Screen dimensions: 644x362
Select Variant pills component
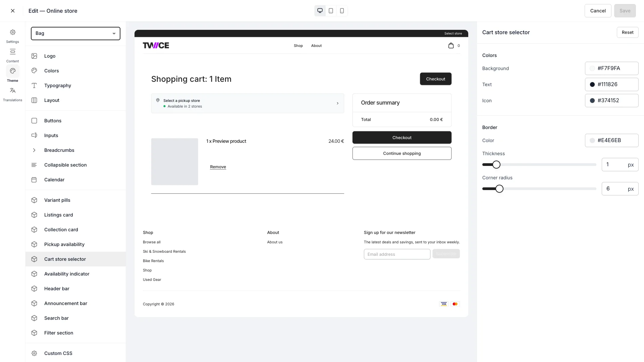(x=75, y=200)
